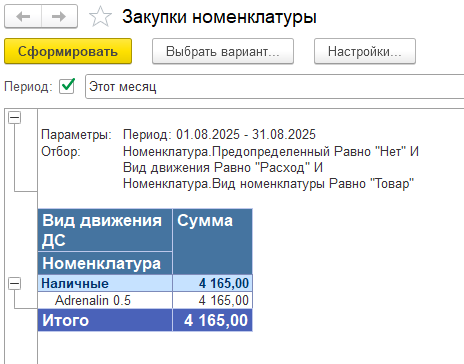
Task: Open the Настройки... settings
Action: 365,51
